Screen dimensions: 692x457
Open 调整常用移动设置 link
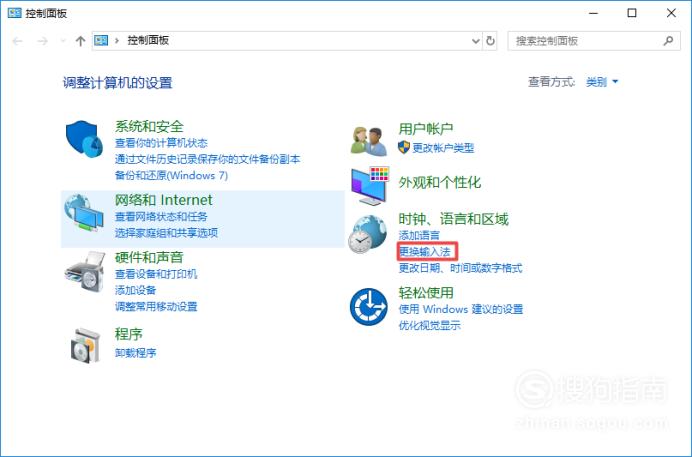(156, 307)
